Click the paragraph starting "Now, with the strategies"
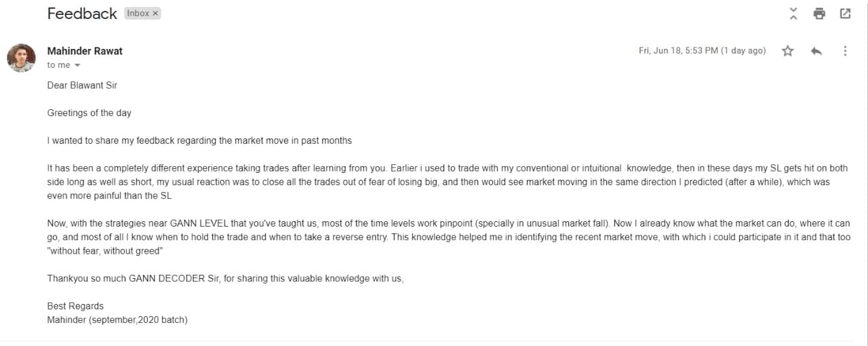The image size is (868, 346). (x=448, y=237)
